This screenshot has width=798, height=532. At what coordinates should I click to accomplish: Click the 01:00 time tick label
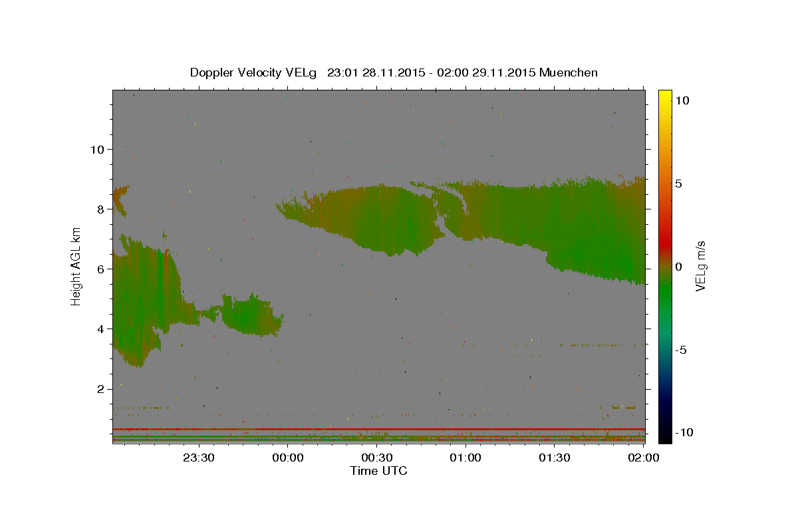tap(465, 458)
